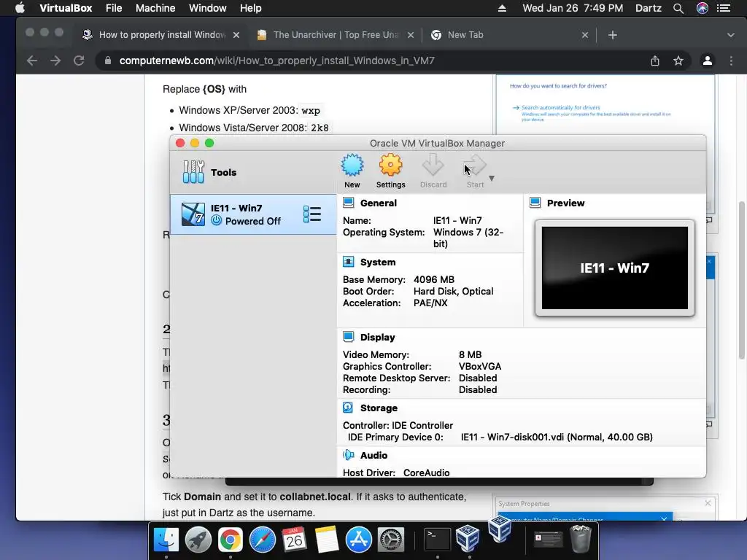The image size is (747, 560).
Task: Click the Chrome address bar URL
Action: pyautogui.click(x=276, y=61)
